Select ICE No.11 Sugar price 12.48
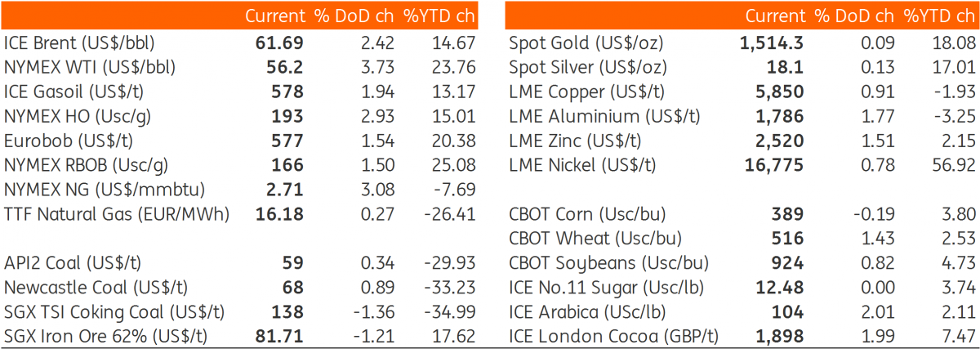 [781, 288]
